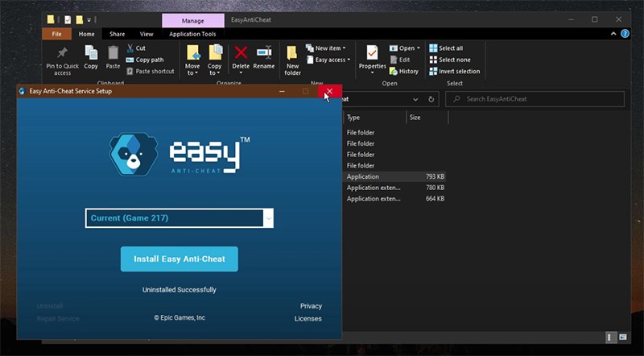The image size is (644, 356).
Task: Click Invert selection
Action: point(455,71)
